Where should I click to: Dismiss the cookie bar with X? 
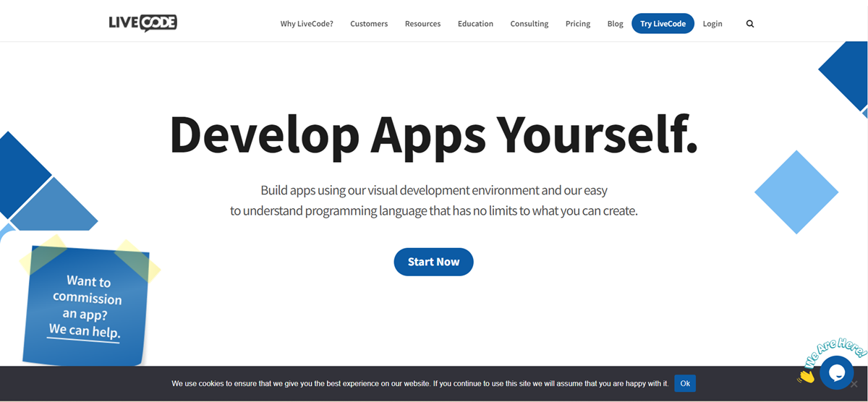(854, 384)
